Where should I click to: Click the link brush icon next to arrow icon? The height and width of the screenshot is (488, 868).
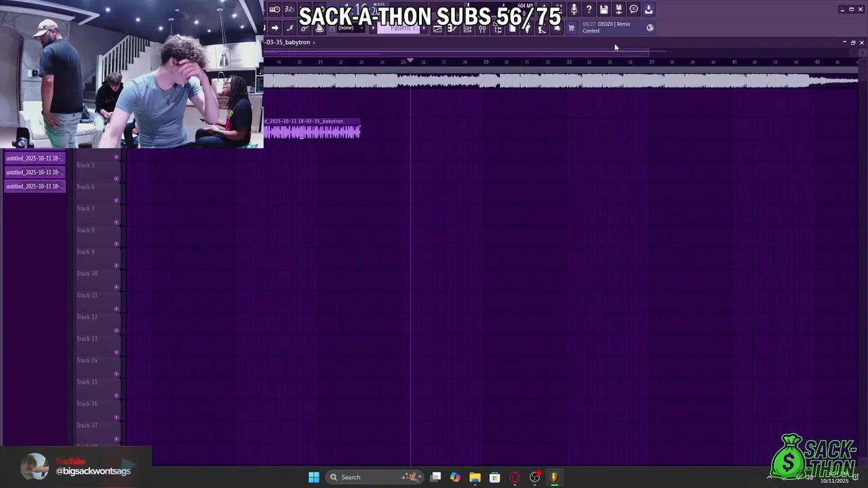tap(290, 28)
